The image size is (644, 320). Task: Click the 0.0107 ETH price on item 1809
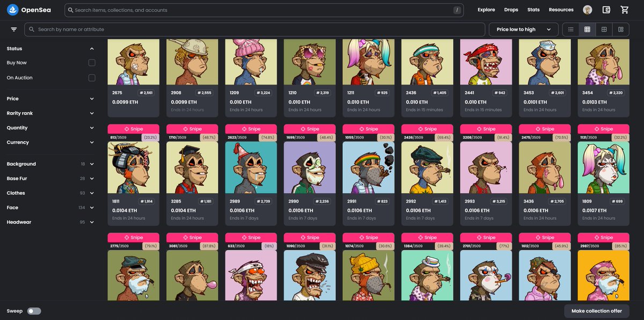pos(595,211)
